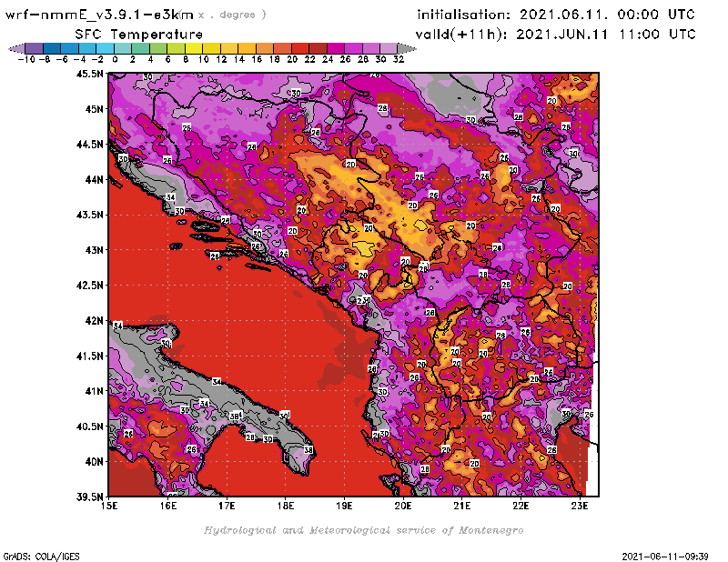The width and height of the screenshot is (728, 562).
Task: Click the red swatch between 20 and 22
Action: pyautogui.click(x=300, y=49)
